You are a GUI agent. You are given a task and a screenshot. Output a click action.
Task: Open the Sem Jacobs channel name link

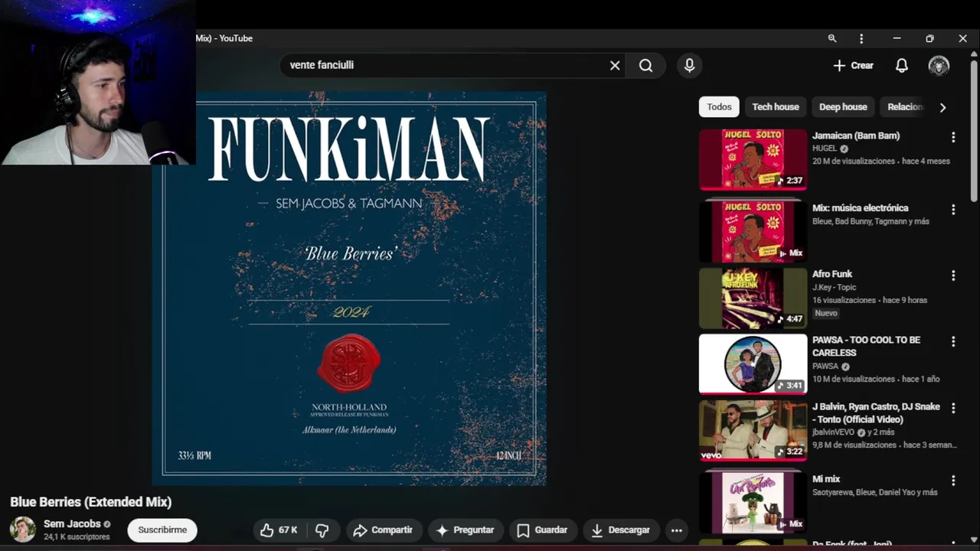point(72,524)
